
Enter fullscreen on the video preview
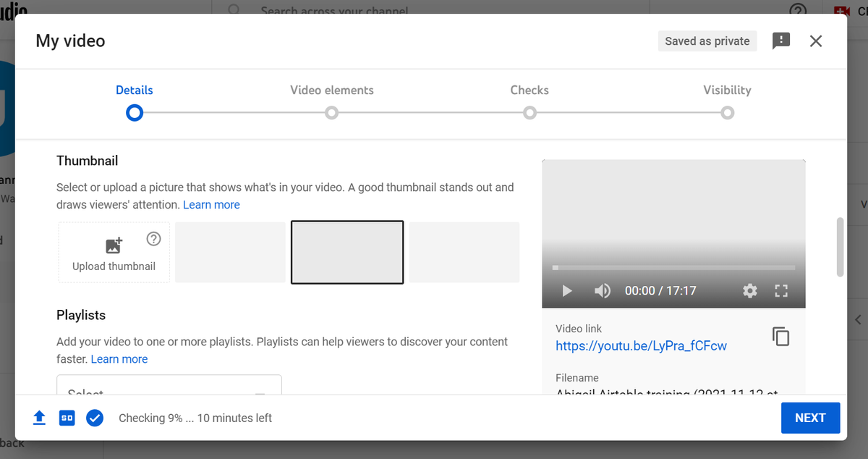click(781, 290)
